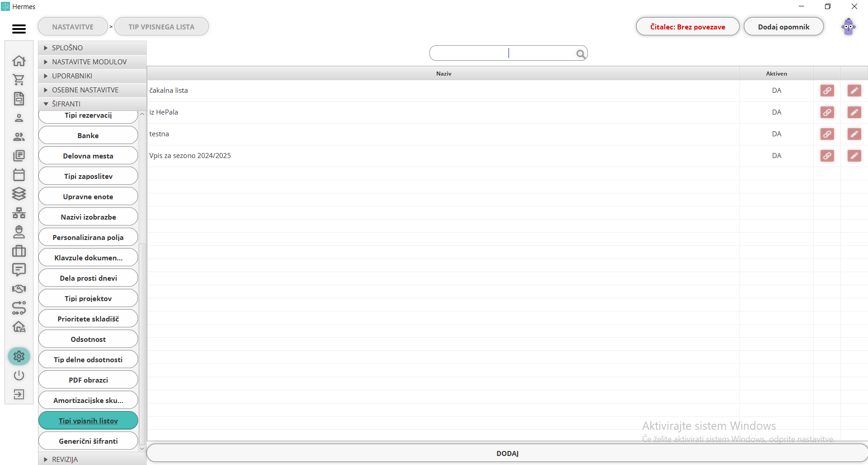This screenshot has width=868, height=465.
Task: Open the house with person sidebar icon
Action: click(19, 327)
